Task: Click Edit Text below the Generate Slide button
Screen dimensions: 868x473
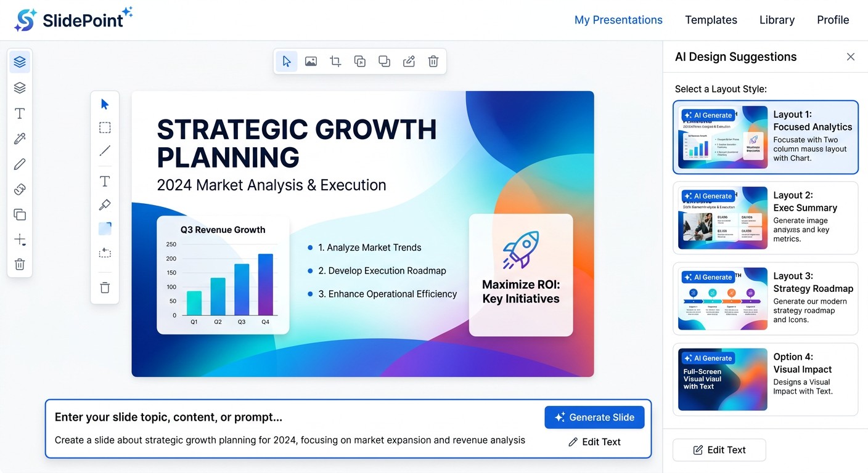Action: pos(594,442)
